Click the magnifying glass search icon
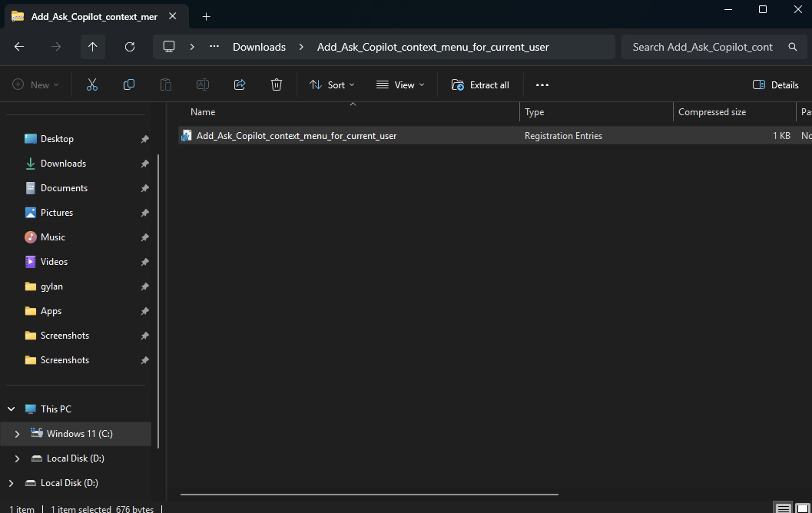The height and width of the screenshot is (513, 812). (x=792, y=47)
